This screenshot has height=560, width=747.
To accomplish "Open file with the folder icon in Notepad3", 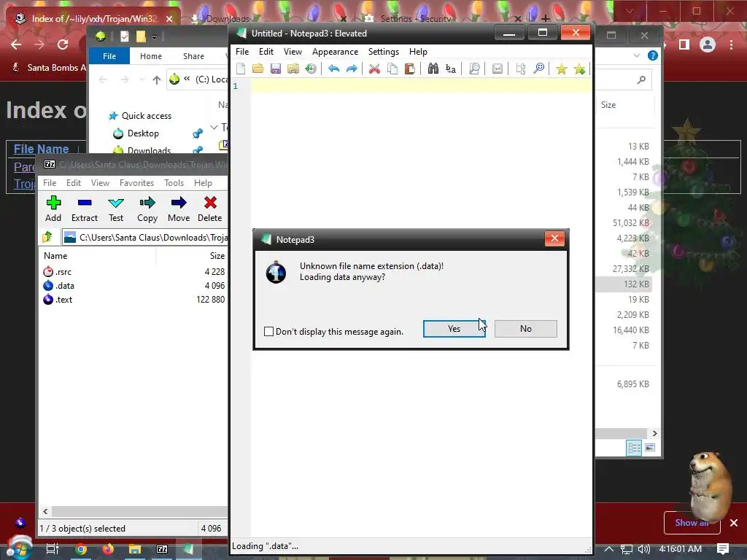I will coord(258,69).
